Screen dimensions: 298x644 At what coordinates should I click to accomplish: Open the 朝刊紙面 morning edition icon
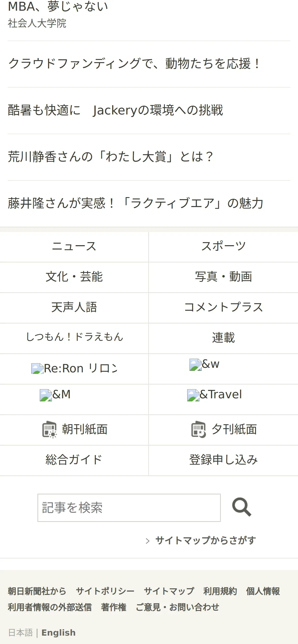pos(49,430)
